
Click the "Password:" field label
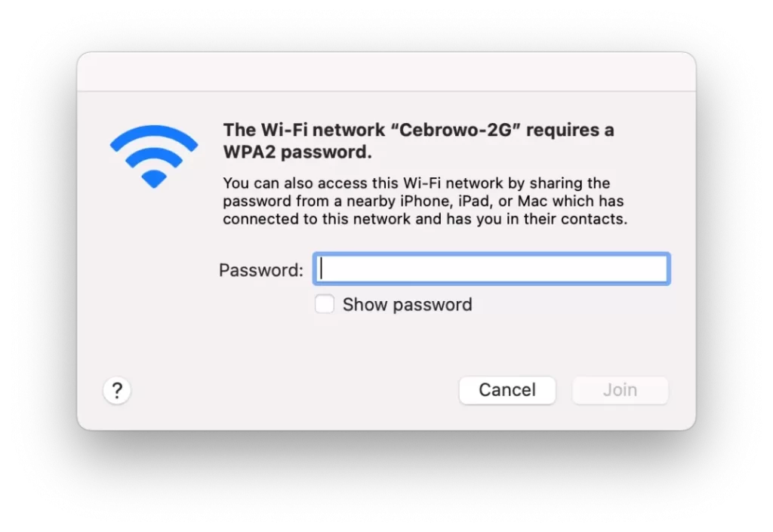pos(260,270)
